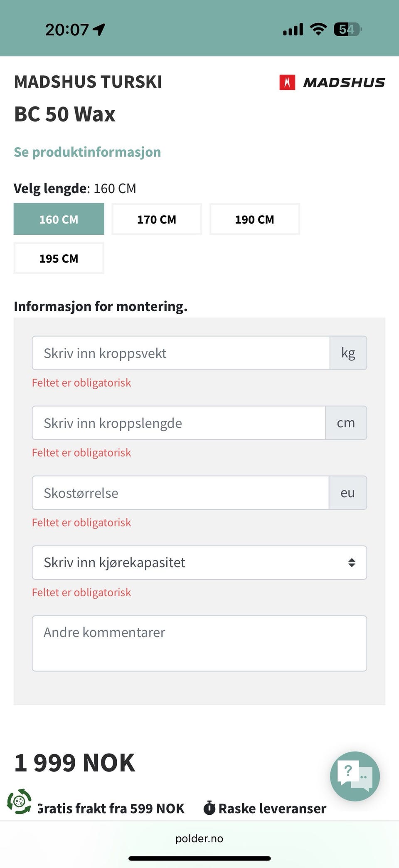The width and height of the screenshot is (399, 868).
Task: Click the kroppslengde text field
Action: point(179,423)
